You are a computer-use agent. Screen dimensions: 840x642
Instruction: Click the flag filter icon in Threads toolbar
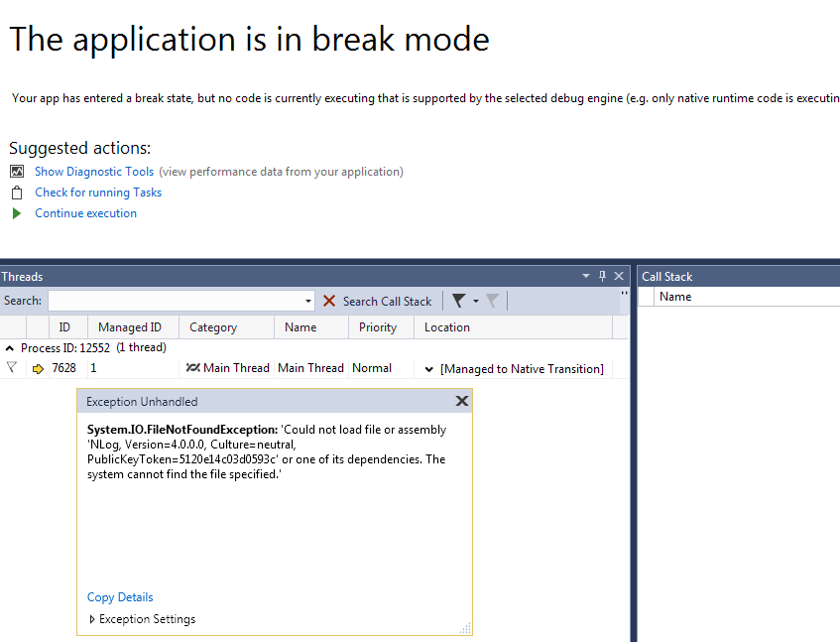click(458, 301)
